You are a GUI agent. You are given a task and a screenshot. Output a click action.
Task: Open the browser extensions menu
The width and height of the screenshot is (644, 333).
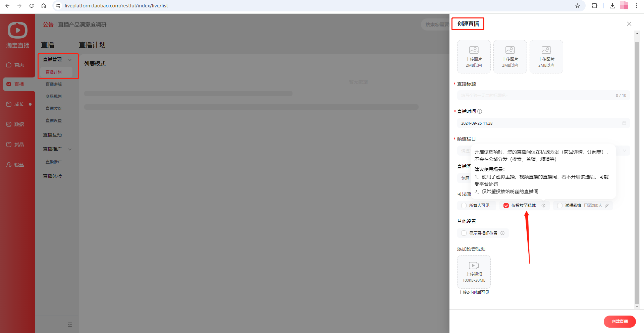tap(595, 6)
